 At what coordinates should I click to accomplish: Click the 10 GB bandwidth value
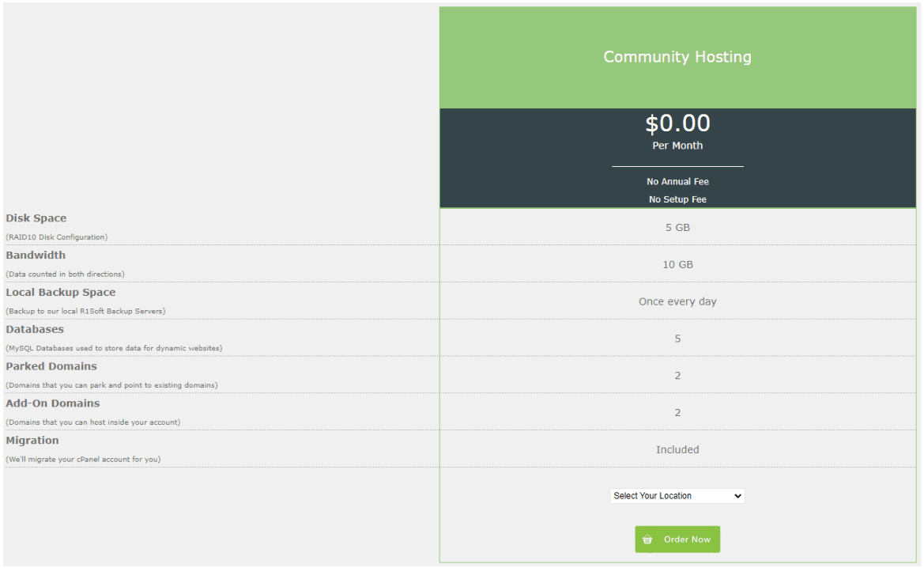click(677, 264)
